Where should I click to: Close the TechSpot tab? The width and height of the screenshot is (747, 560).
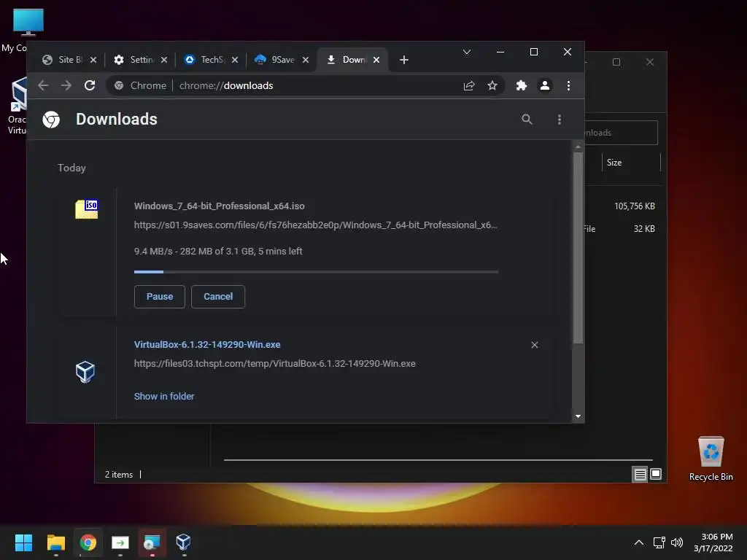point(235,60)
